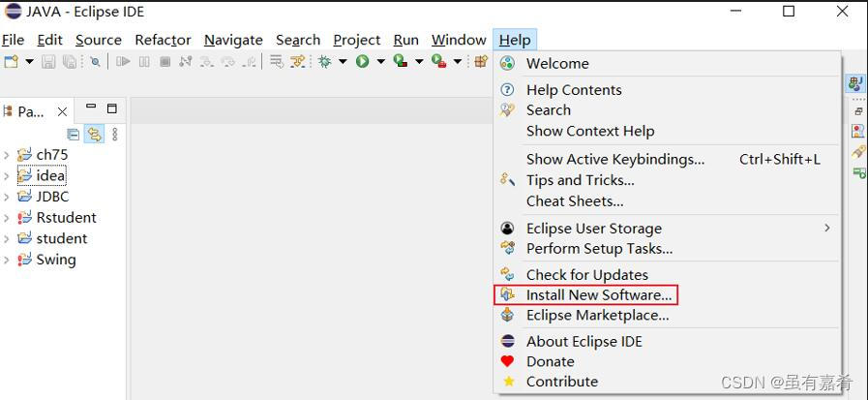Select the idea project in the tree

[x=50, y=176]
